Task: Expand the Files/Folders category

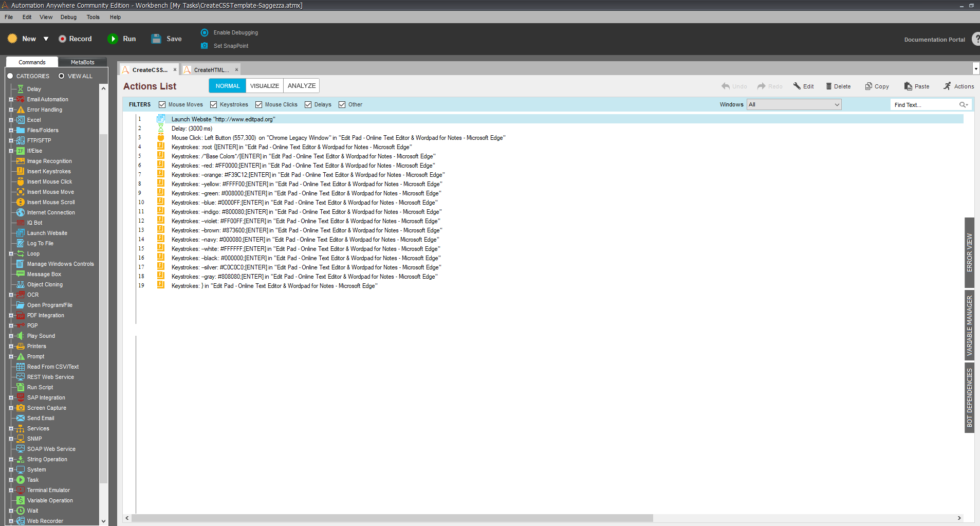Action: coord(11,130)
